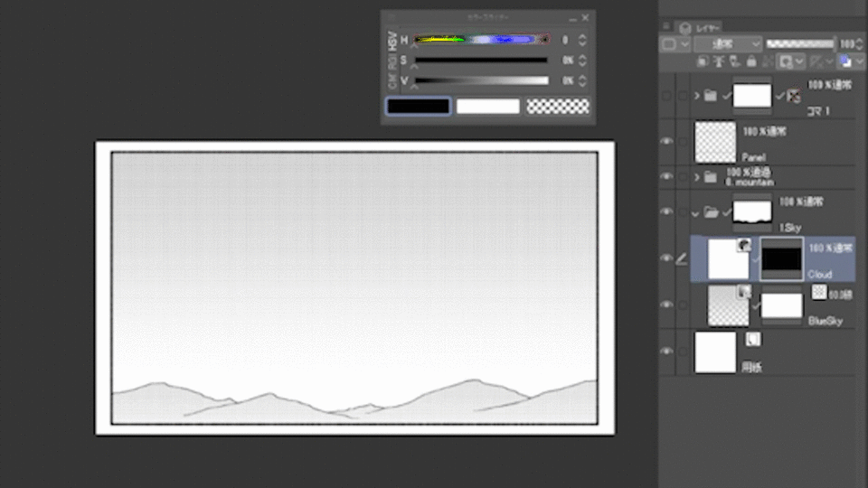868x488 pixels.
Task: Open the layer color dropdown arrow
Action: tap(859, 61)
